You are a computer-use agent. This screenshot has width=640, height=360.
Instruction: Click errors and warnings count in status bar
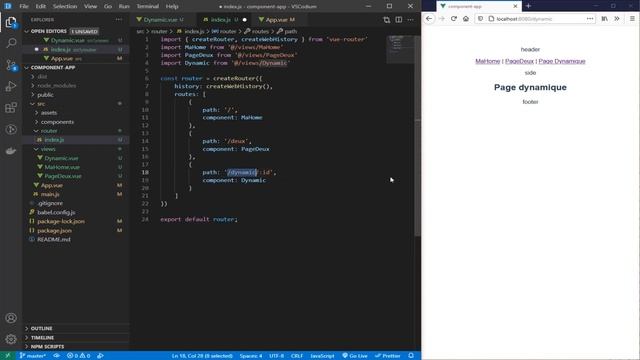tap(78, 356)
